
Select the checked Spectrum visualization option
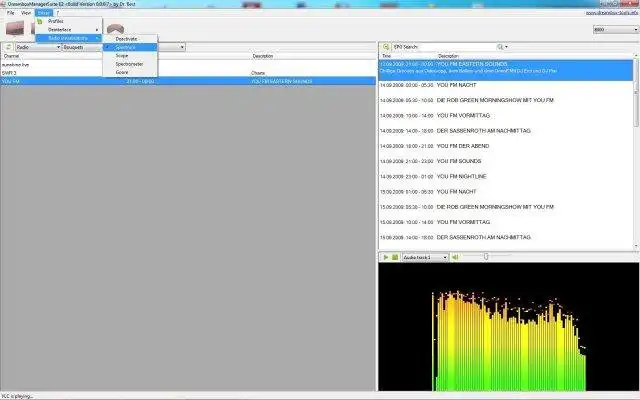[x=130, y=47]
